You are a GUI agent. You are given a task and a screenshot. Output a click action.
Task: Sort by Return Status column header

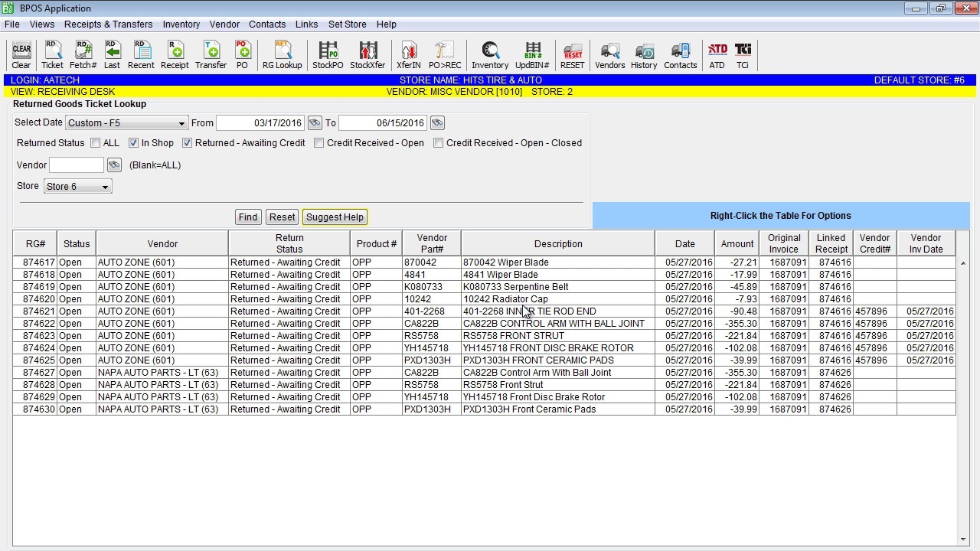point(289,244)
